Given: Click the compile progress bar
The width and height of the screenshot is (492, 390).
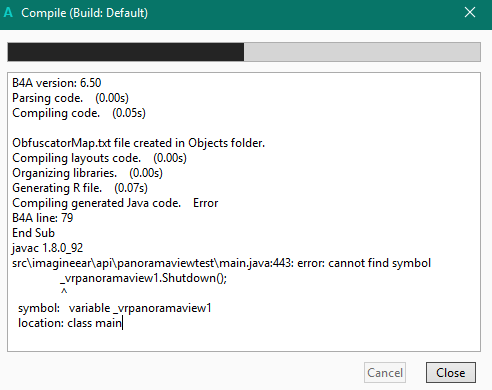Looking at the screenshot, I should point(244,52).
